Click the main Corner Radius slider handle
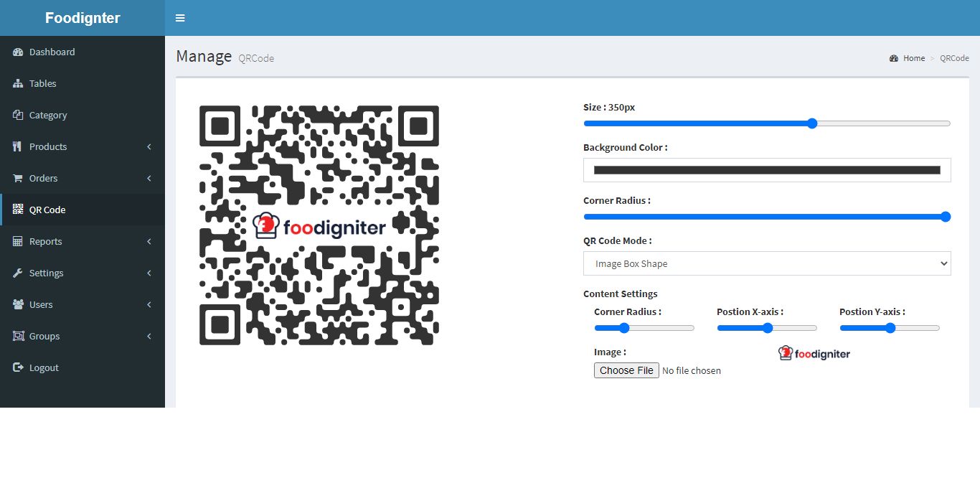This screenshot has height=483, width=980. (946, 217)
